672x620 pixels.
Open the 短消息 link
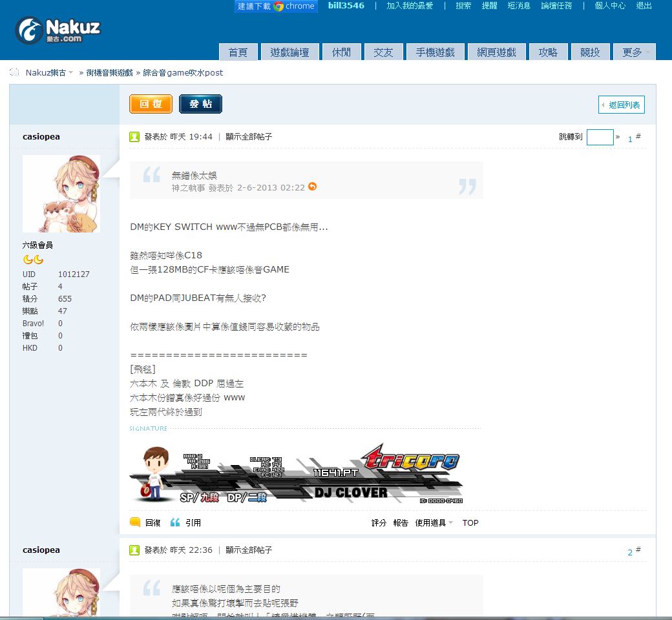tap(519, 6)
